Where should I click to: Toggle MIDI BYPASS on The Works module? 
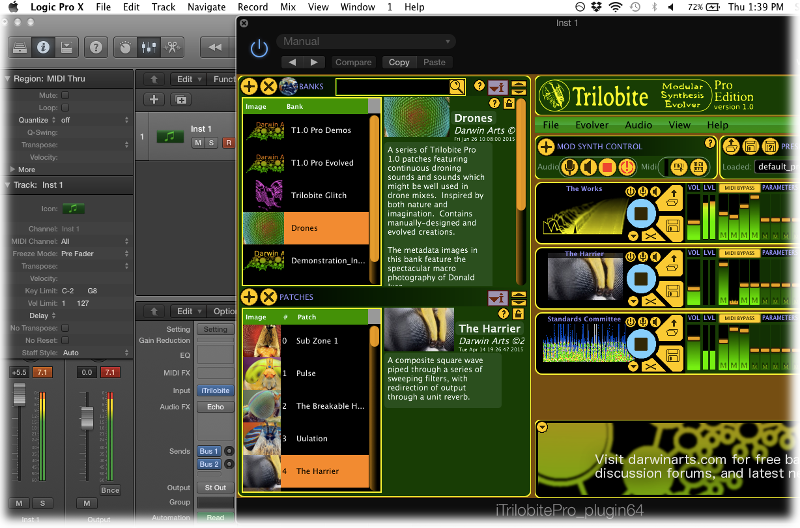pos(739,188)
